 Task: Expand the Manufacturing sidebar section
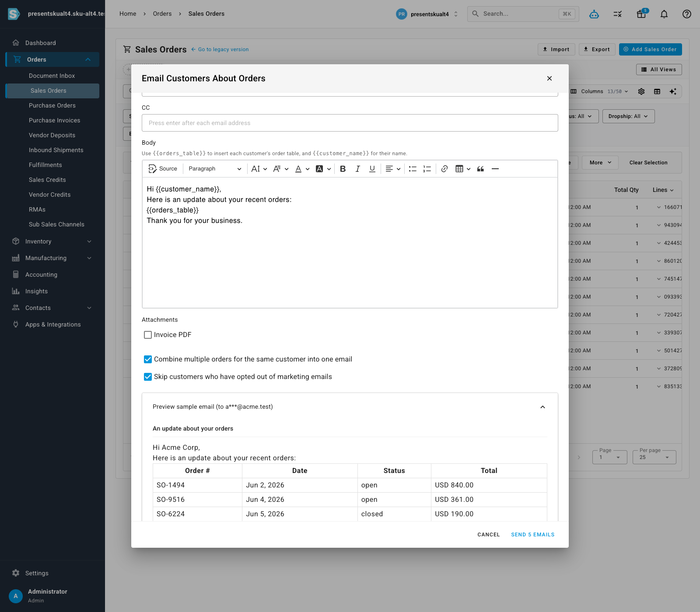point(89,258)
